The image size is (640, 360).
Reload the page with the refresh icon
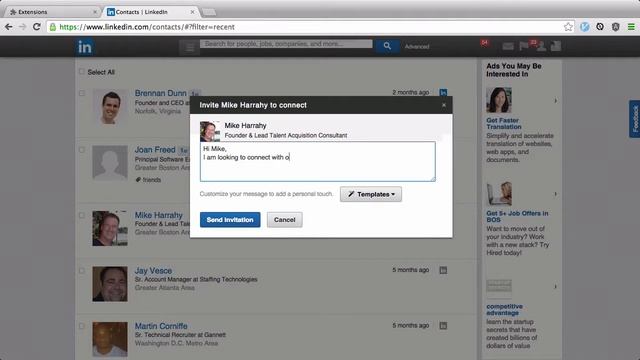tap(37, 27)
